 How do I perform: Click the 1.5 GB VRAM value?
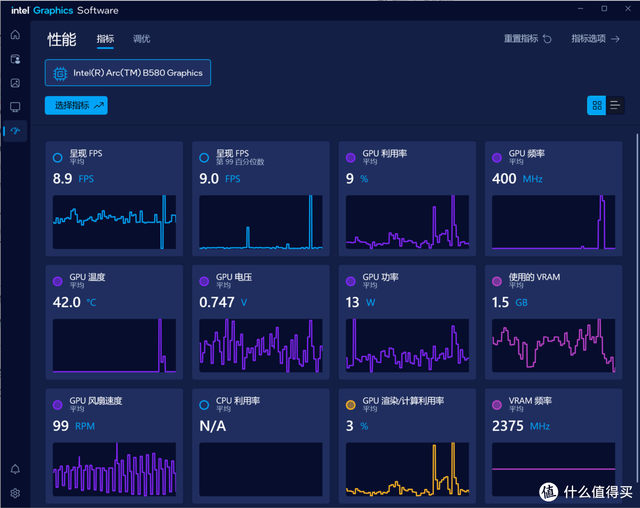click(x=510, y=302)
